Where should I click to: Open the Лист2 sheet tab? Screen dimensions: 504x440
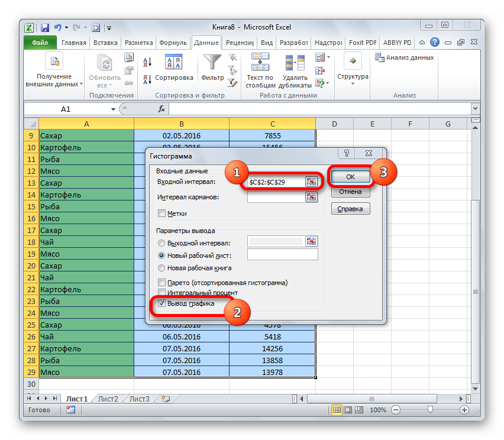pyautogui.click(x=108, y=399)
